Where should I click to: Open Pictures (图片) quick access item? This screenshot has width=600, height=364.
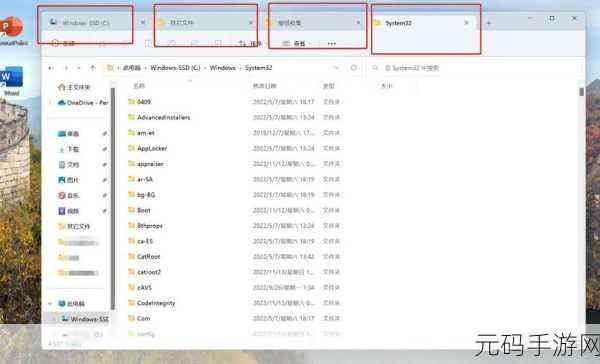coord(68,180)
